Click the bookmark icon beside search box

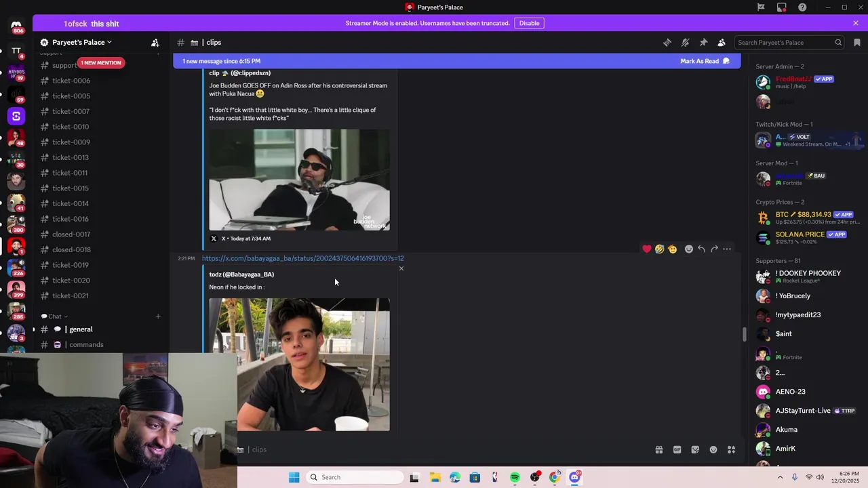coord(857,43)
